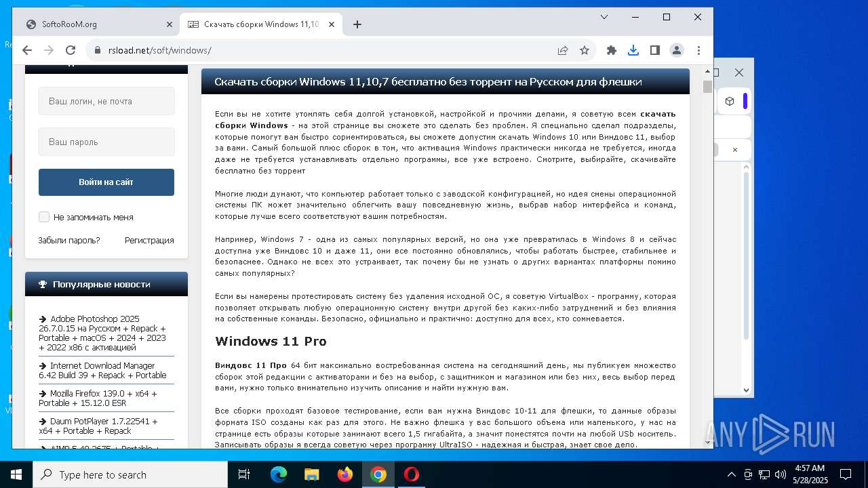
Task: Click the page scrollbar down arrow
Action: [x=707, y=443]
